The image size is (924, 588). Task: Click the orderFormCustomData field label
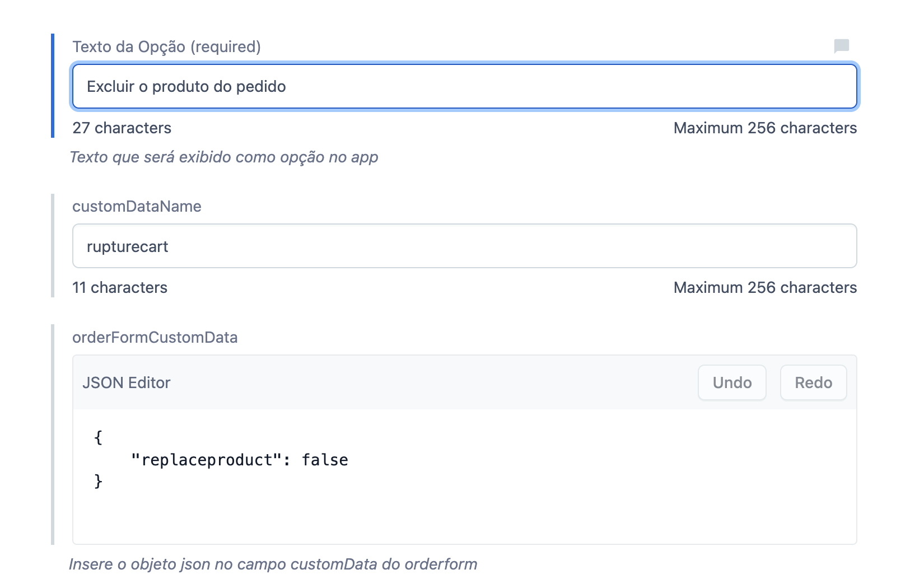pos(155,338)
